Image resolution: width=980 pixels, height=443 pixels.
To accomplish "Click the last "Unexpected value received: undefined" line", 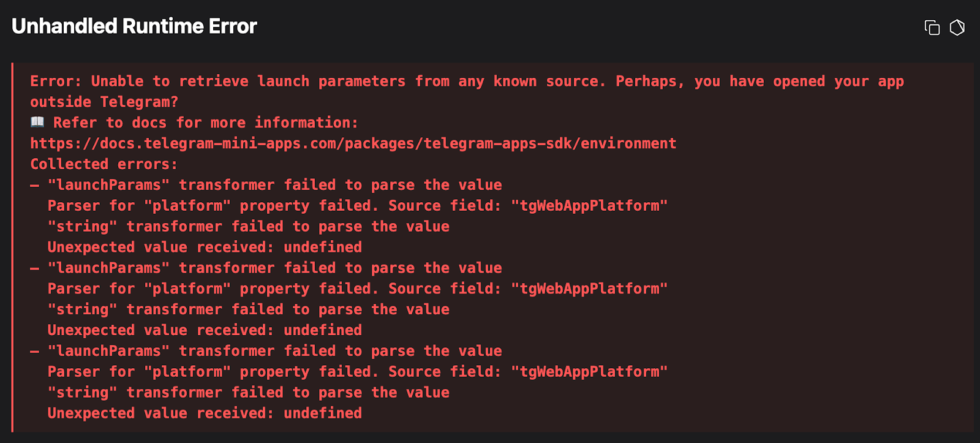I will tap(205, 414).
